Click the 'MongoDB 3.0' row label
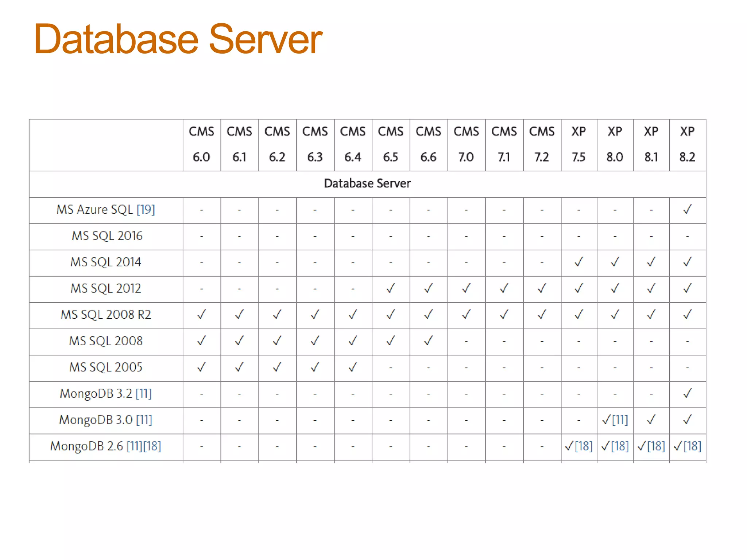This screenshot has height=560, width=747. [x=96, y=420]
